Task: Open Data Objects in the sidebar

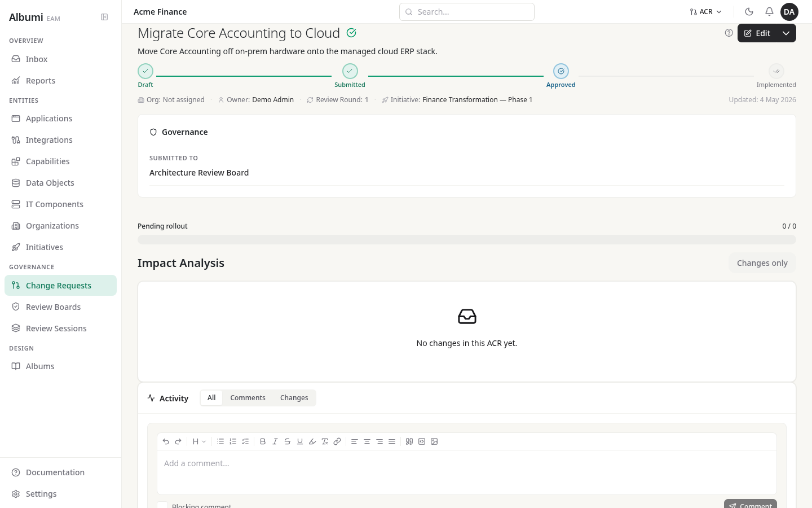Action: 60,183
